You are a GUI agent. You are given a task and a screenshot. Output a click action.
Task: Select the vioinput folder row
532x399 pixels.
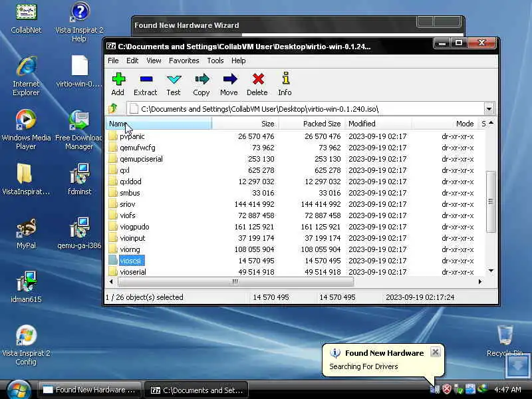pyautogui.click(x=295, y=238)
